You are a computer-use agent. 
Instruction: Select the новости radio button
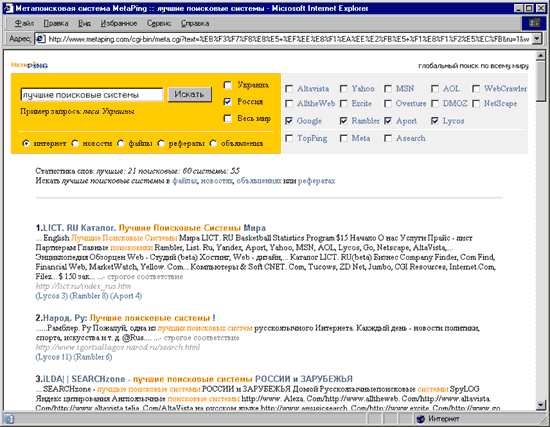tap(75, 144)
